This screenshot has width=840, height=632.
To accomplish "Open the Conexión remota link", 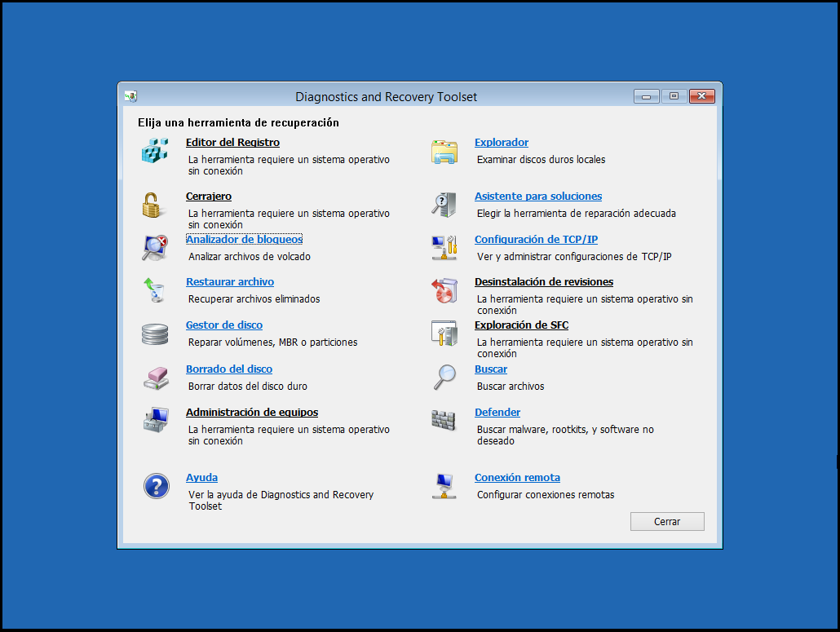I will click(518, 478).
